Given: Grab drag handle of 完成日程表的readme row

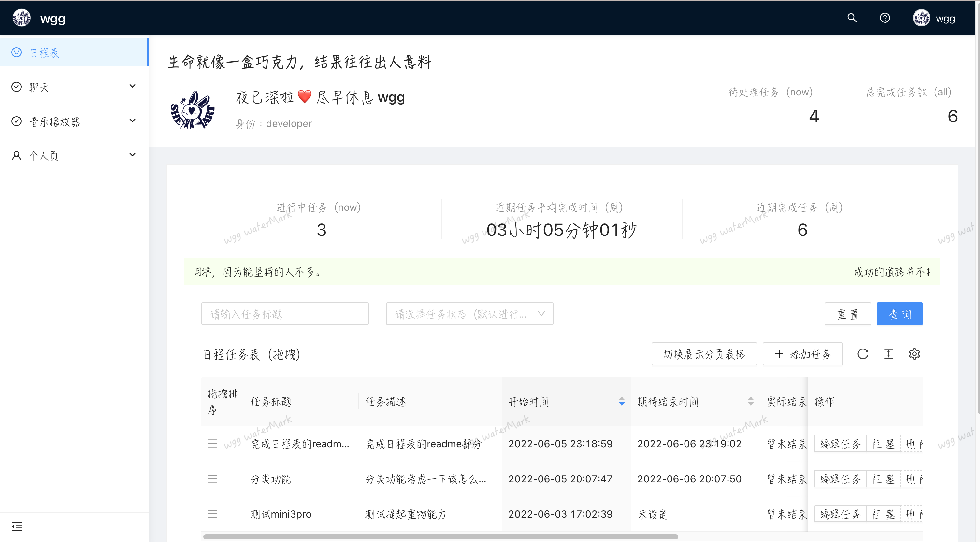Looking at the screenshot, I should click(212, 444).
